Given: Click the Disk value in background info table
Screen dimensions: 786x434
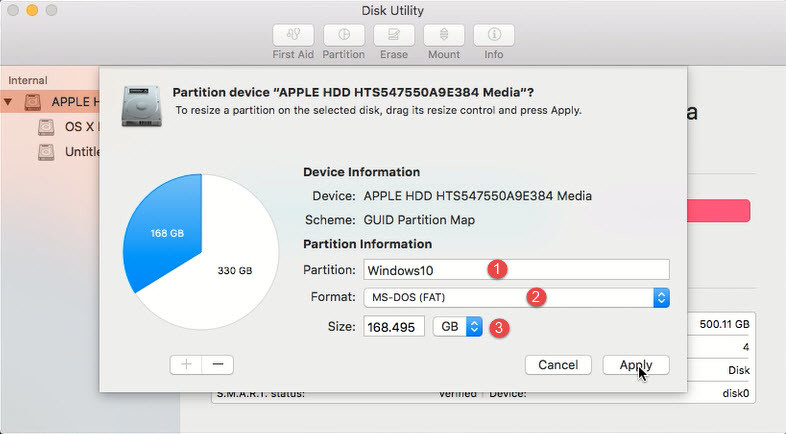Looking at the screenshot, I should click(739, 370).
